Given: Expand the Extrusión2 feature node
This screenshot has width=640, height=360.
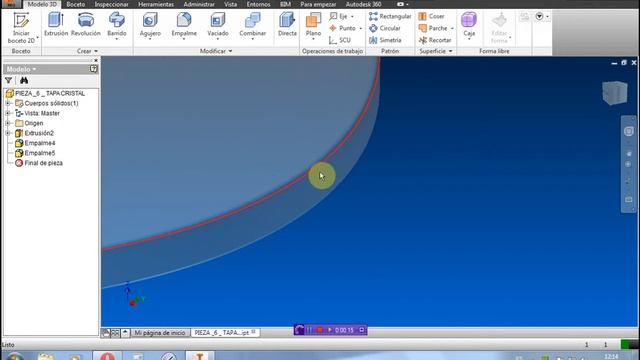Looking at the screenshot, I should click(7, 133).
